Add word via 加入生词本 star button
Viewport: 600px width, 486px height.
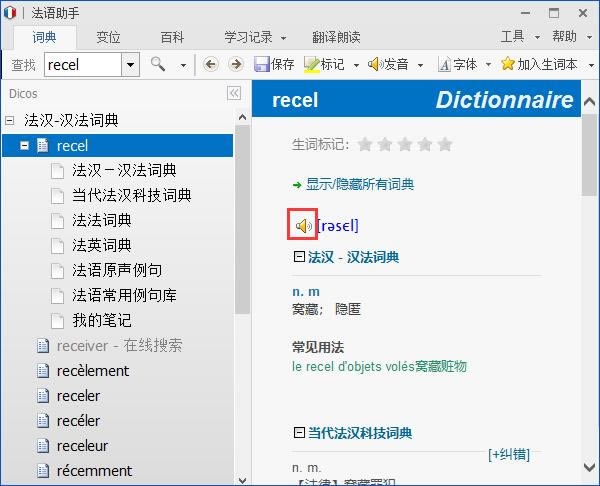539,64
